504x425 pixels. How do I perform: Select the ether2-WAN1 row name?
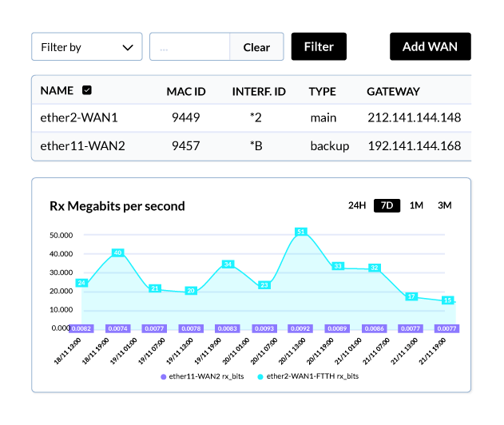(x=79, y=117)
